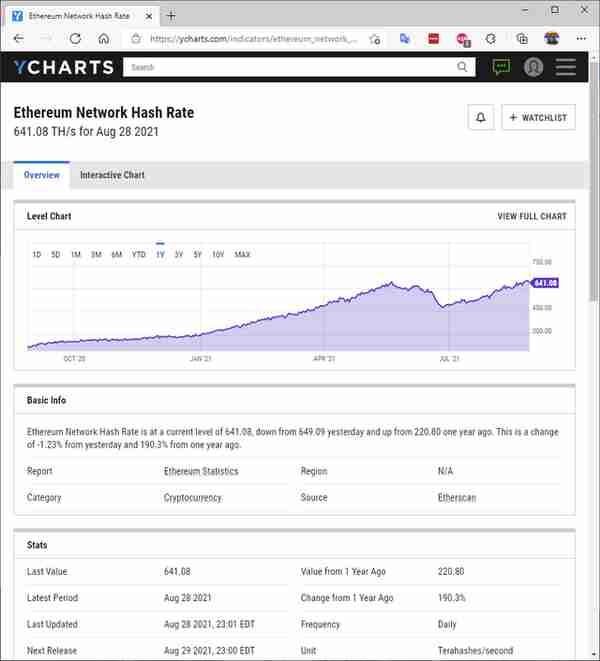Click the 'Stats' heading
The width and height of the screenshot is (600, 661).
(37, 545)
